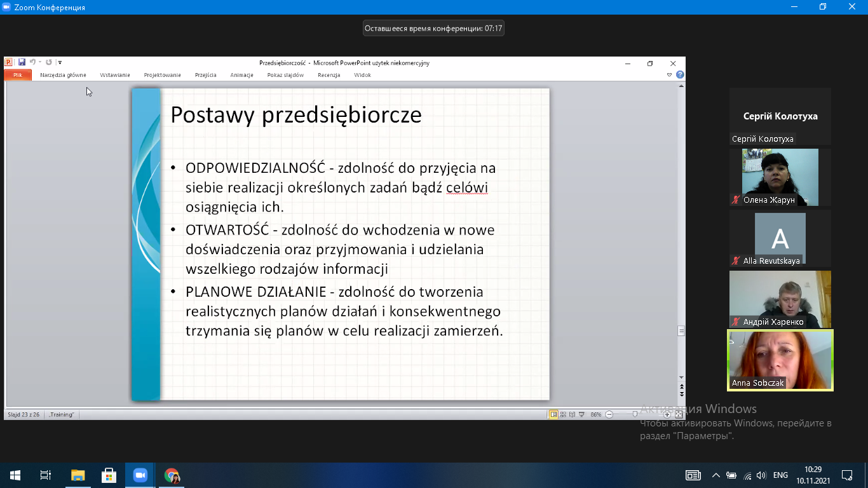Click the word 'OTWARTOŚĆ' in the second bullet

(227, 230)
